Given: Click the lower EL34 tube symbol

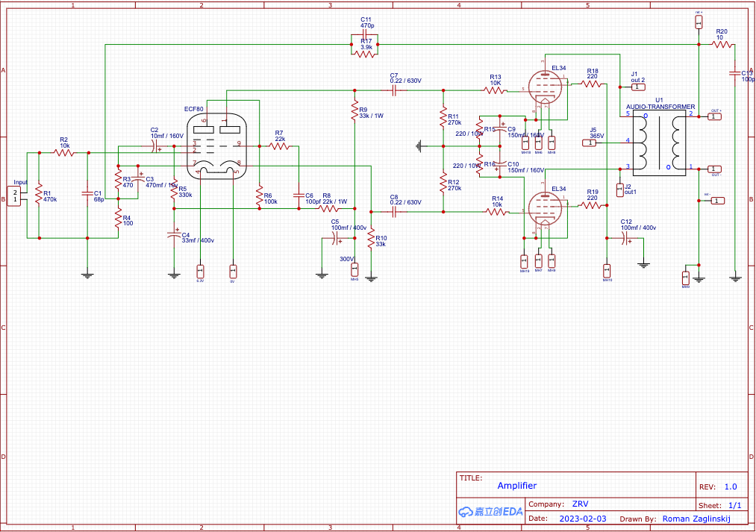Looking at the screenshot, I should (544, 208).
